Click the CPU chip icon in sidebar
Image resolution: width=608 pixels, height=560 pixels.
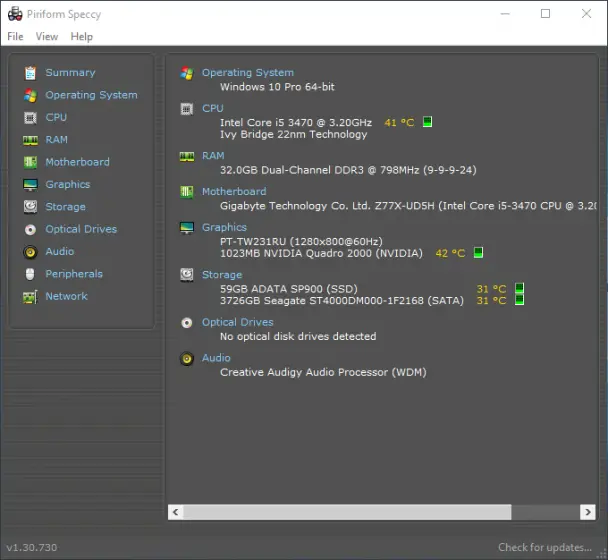[x=30, y=118]
